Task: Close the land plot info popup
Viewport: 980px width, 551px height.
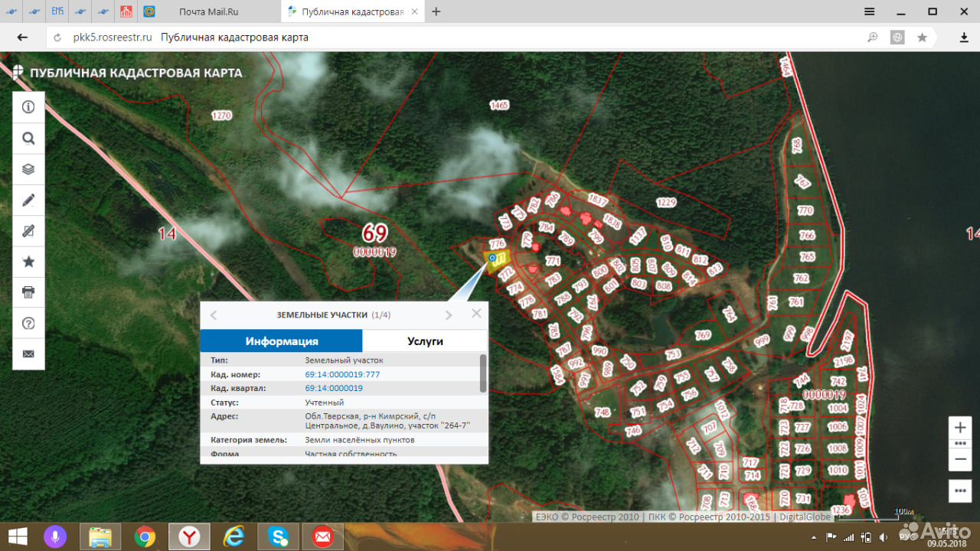Action: 476,313
